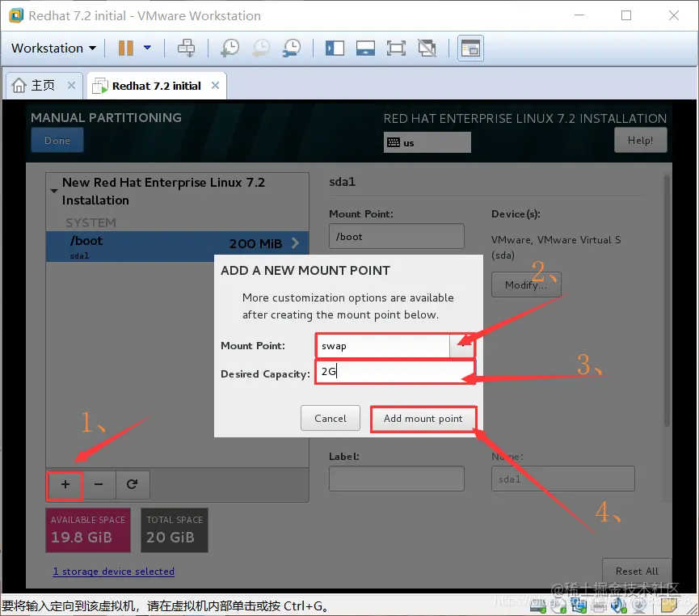Click the Desired Capacity field
The image size is (699, 616).
pyautogui.click(x=395, y=372)
